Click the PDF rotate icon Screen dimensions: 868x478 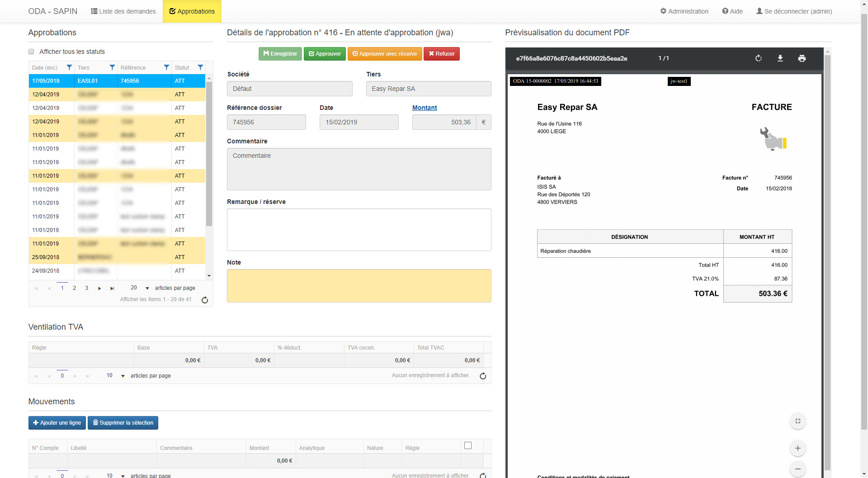[x=759, y=58]
